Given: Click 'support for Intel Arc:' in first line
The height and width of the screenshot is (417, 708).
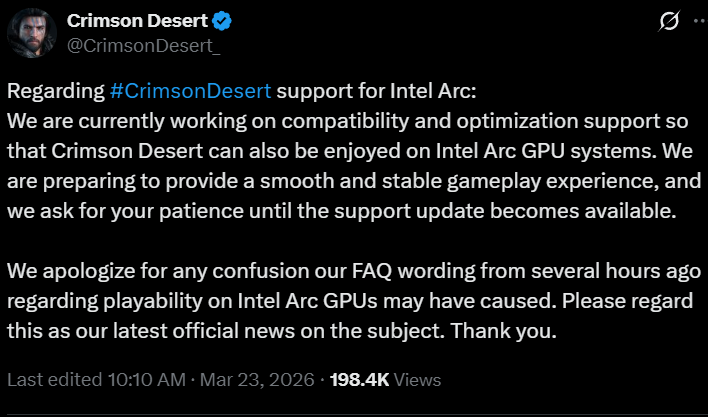Looking at the screenshot, I should coord(376,92).
